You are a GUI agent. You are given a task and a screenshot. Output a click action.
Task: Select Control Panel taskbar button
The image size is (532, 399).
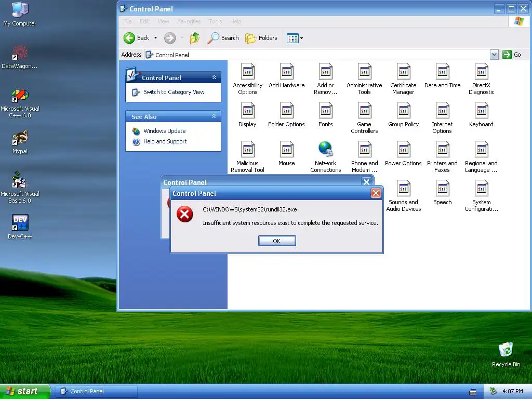(x=96, y=391)
